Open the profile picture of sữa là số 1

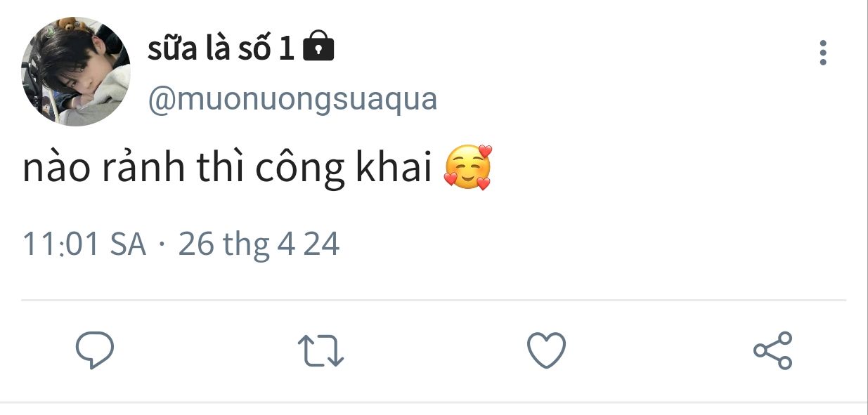(x=76, y=72)
